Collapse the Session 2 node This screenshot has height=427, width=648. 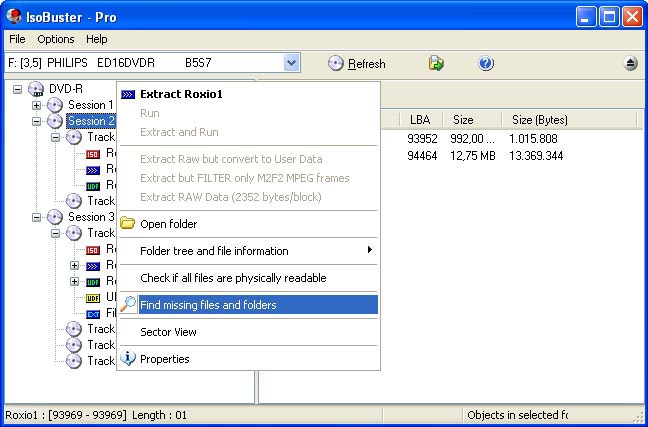[x=36, y=121]
